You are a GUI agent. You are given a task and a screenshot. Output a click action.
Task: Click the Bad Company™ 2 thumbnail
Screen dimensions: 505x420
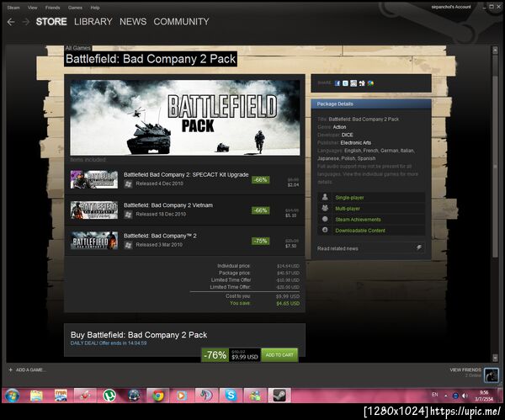[94, 241]
